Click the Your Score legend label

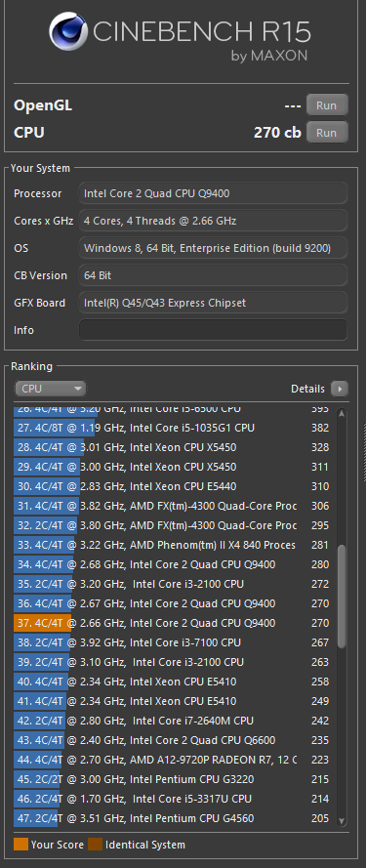58,845
